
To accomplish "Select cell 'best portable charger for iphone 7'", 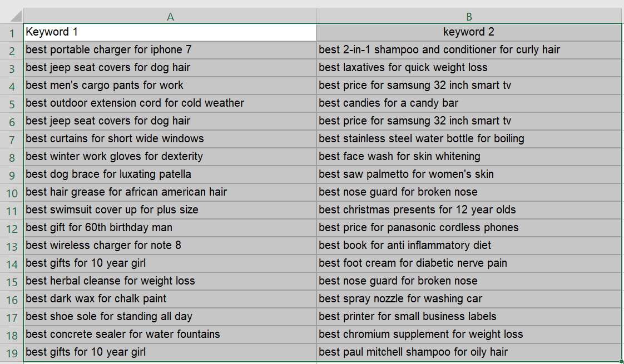I will tap(170, 50).
